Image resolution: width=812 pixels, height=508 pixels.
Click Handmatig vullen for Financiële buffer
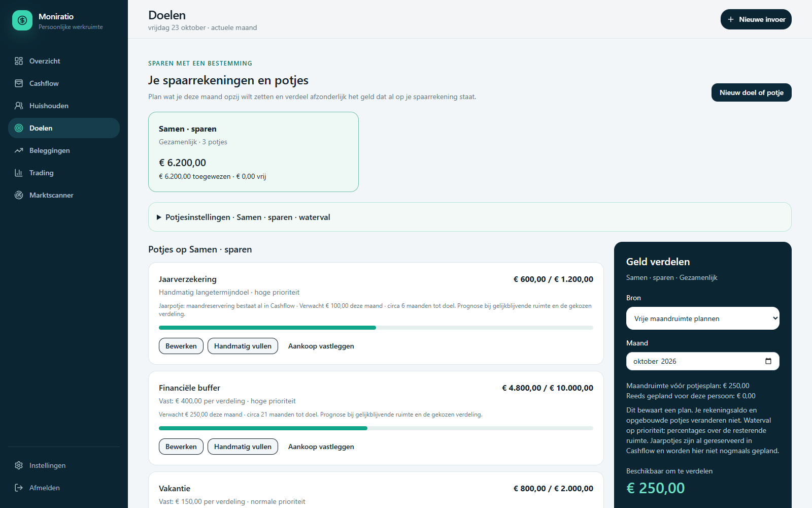243,447
